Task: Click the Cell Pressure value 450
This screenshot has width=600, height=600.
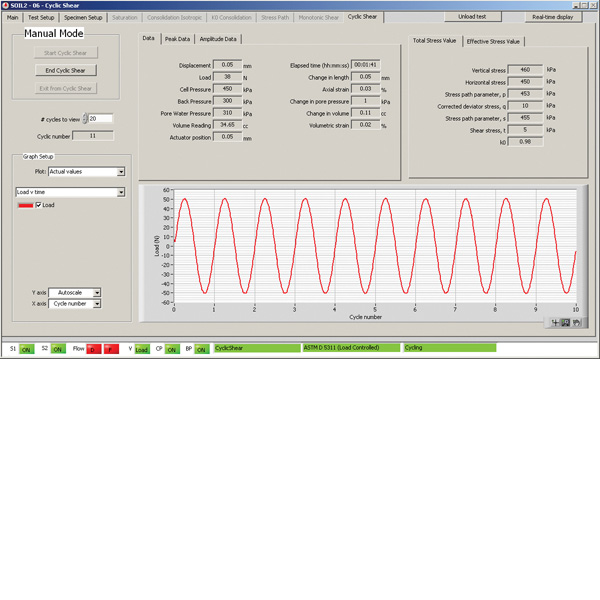Action: pyautogui.click(x=227, y=89)
